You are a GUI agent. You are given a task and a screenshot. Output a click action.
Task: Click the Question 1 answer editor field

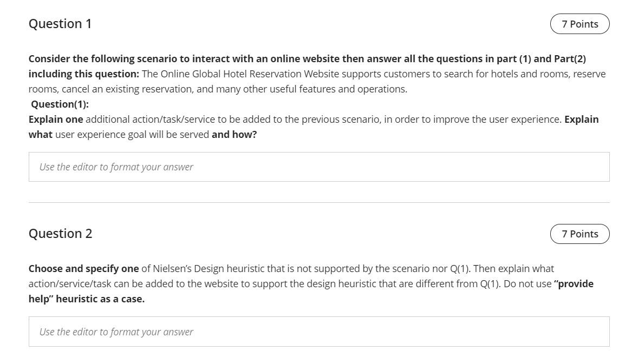pos(319,167)
